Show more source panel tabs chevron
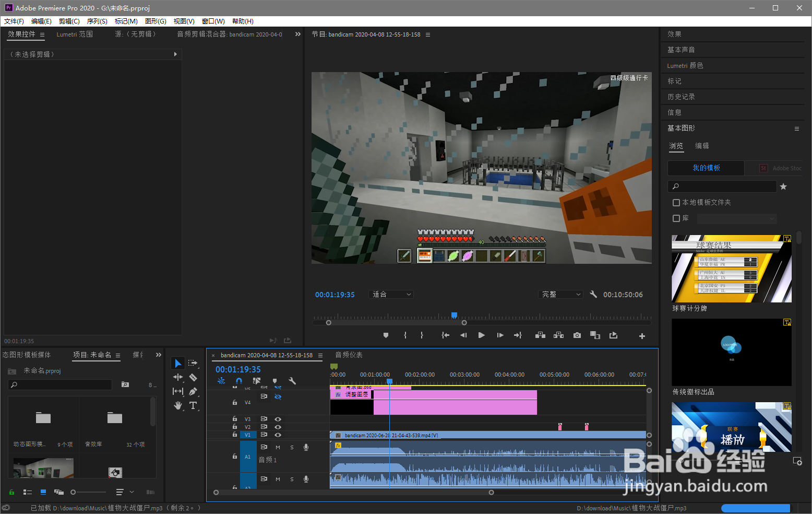Viewport: 812px width, 514px height. pos(298,34)
